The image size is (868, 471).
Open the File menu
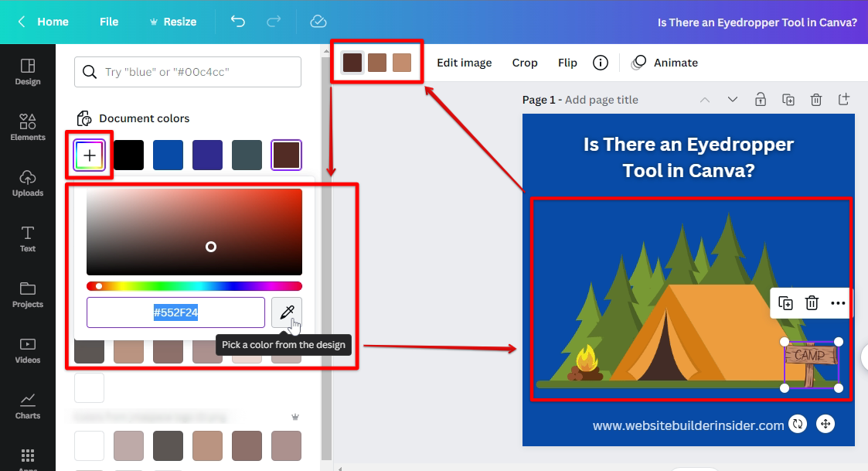pos(109,22)
